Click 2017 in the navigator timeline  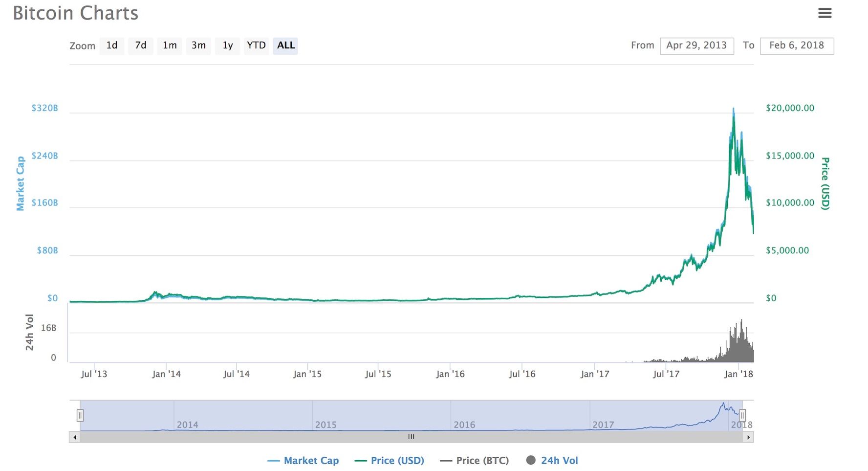click(x=603, y=425)
